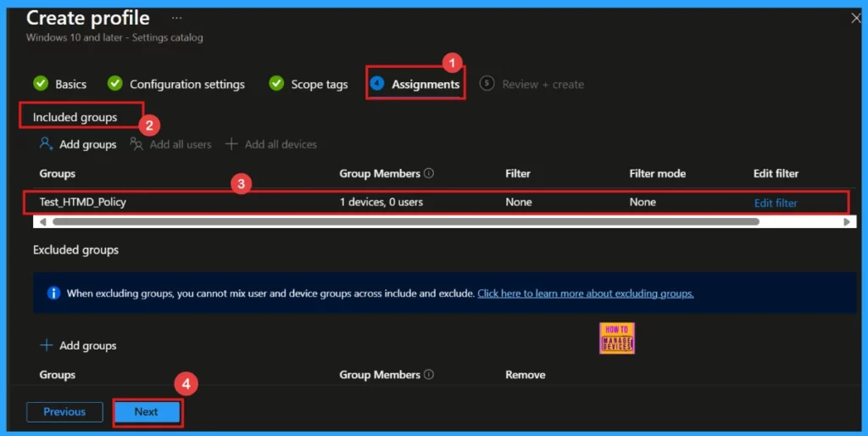Click the plus icon in Excluded groups
Image resolution: width=868 pixels, height=436 pixels.
tap(47, 345)
